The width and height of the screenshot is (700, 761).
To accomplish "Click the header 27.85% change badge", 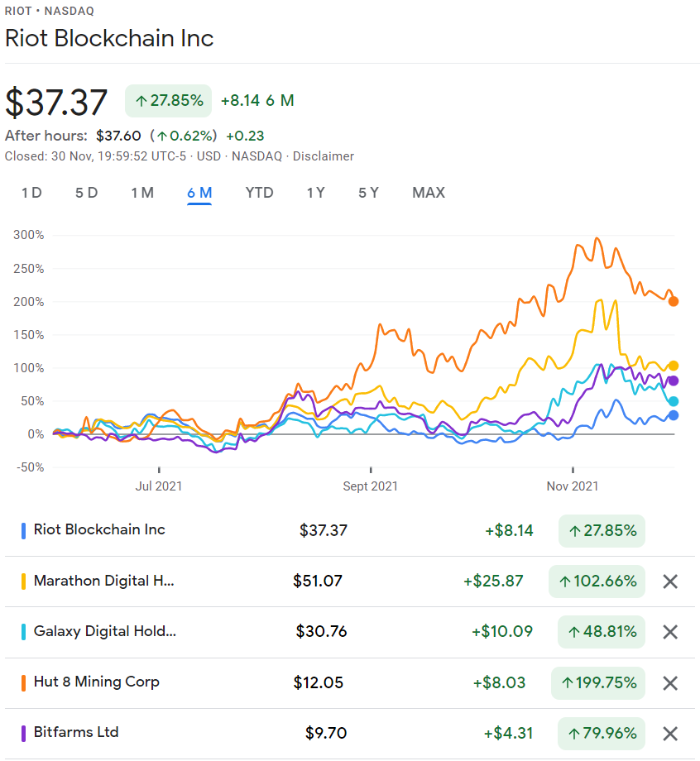I will click(169, 101).
